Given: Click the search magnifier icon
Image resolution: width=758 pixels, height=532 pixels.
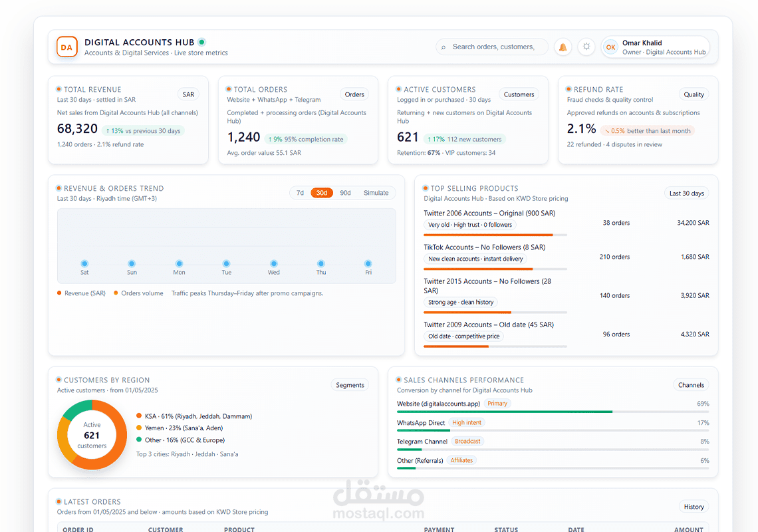Looking at the screenshot, I should point(443,47).
